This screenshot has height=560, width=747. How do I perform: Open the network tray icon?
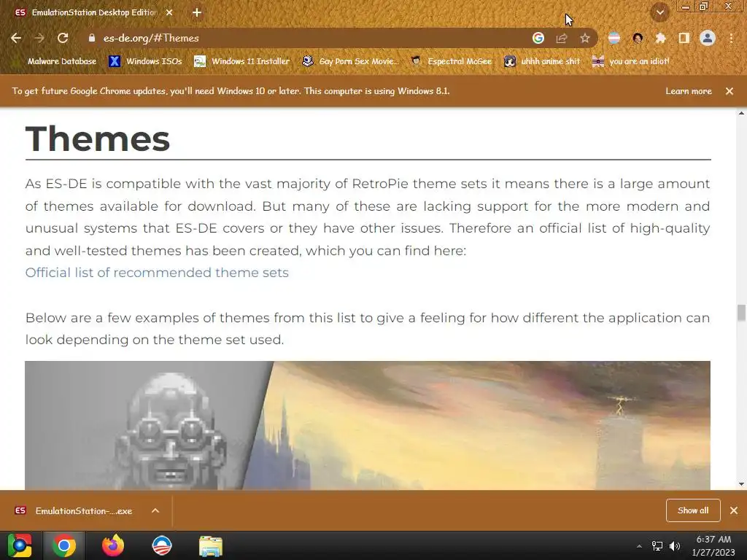[x=657, y=546]
